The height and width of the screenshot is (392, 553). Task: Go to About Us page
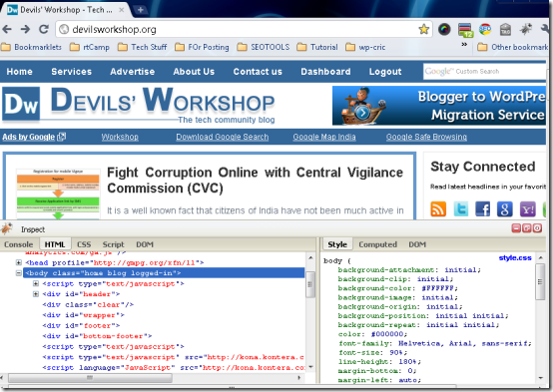click(x=194, y=72)
